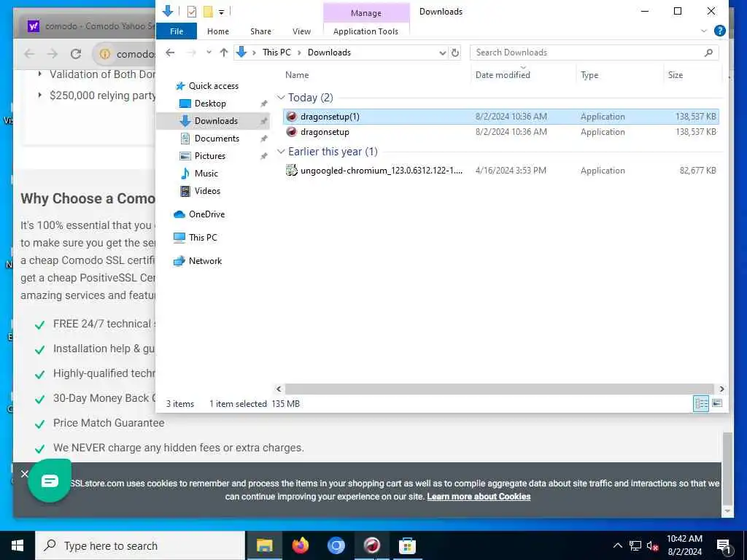Click the browser Forward button
The image size is (747, 560).
[53, 54]
